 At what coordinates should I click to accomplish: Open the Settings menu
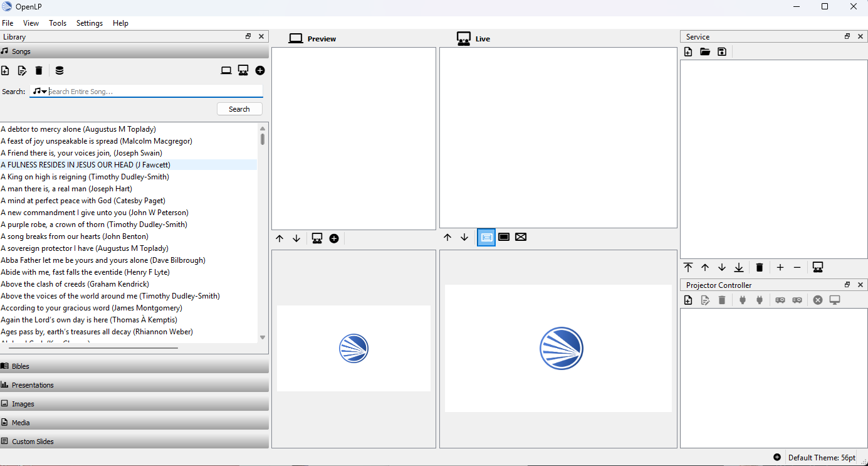90,23
